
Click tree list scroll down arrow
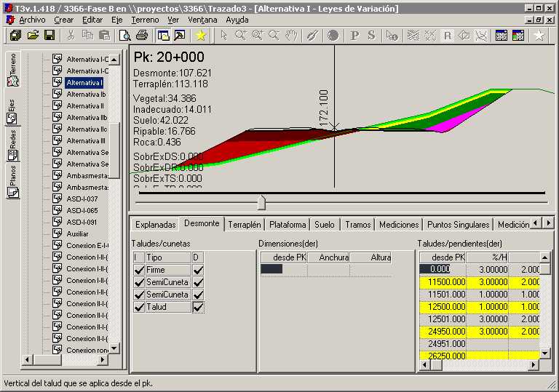pyautogui.click(x=114, y=348)
